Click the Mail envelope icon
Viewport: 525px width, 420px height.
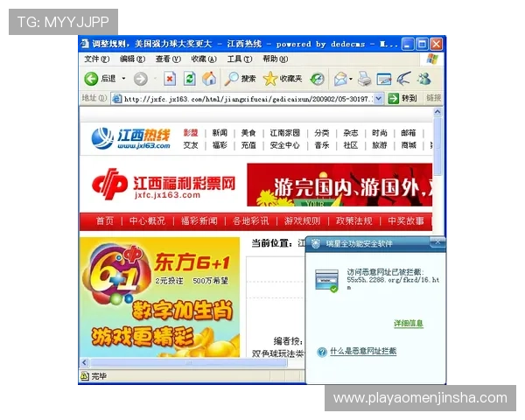click(341, 79)
